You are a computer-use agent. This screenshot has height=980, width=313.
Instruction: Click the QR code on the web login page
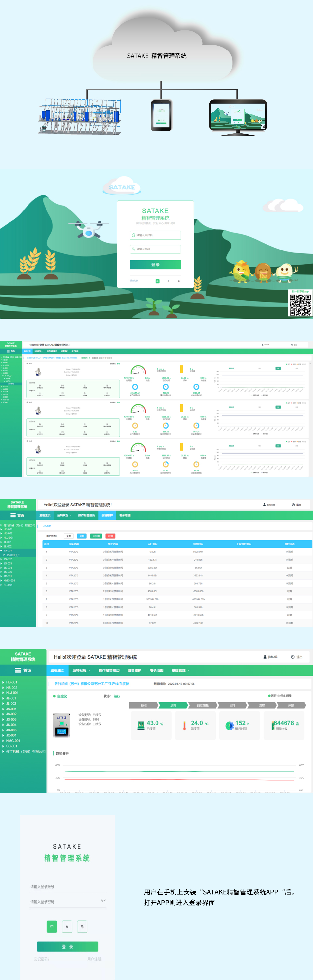[x=300, y=305]
